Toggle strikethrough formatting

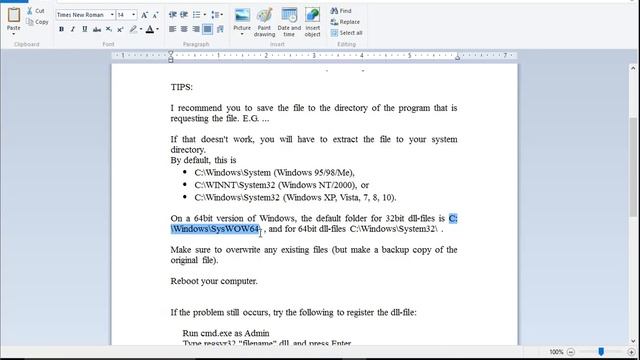(x=97, y=29)
